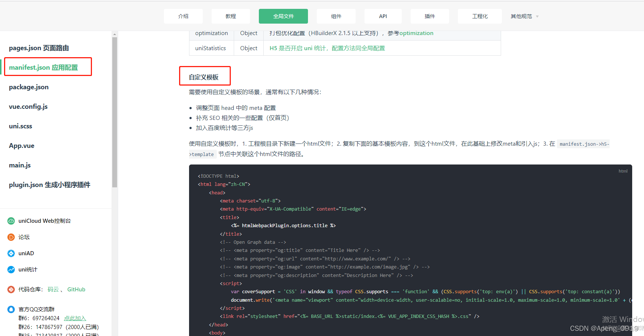The image size is (644, 336).
Task: Click the 官方QQ交流群 QQ icon
Action: click(11, 309)
